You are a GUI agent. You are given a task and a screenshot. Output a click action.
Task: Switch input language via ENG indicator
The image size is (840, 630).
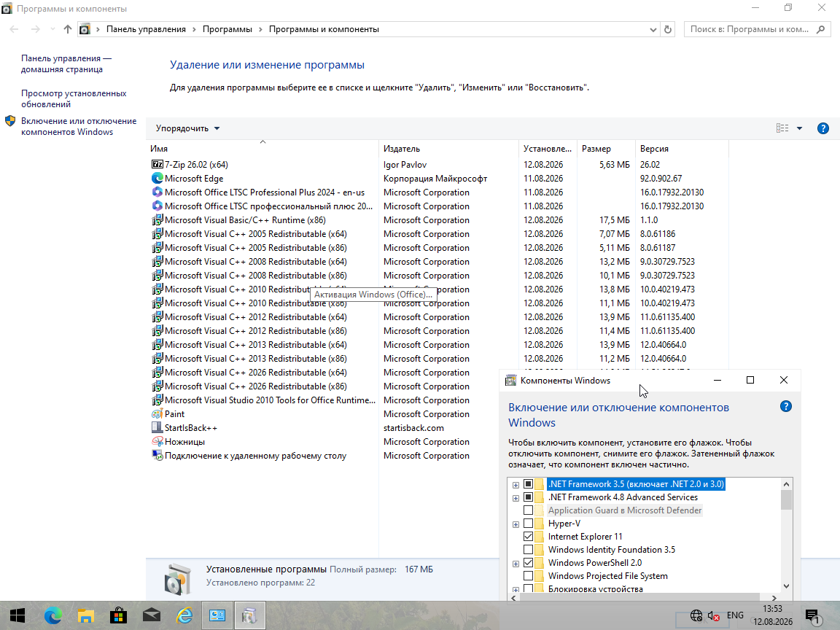pyautogui.click(x=735, y=615)
